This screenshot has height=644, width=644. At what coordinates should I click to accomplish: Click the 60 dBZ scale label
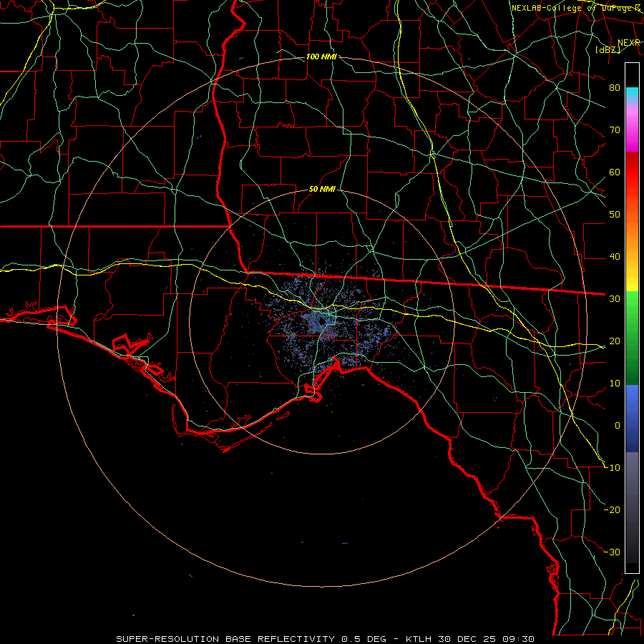click(615, 172)
